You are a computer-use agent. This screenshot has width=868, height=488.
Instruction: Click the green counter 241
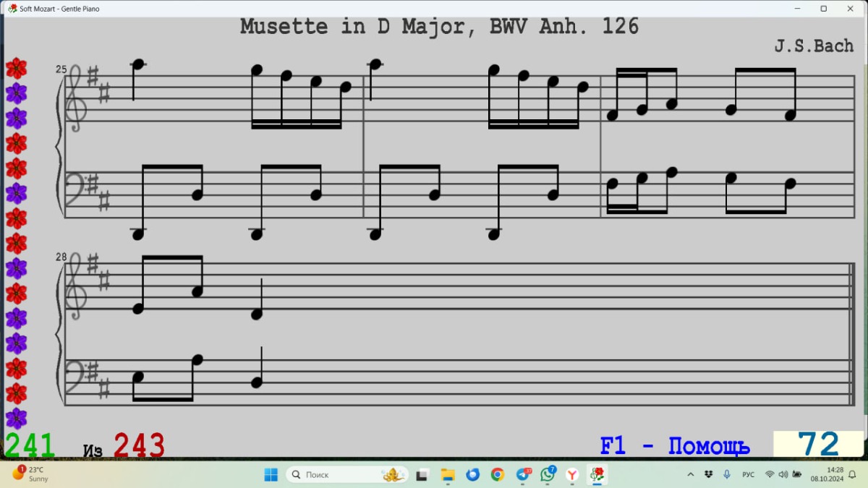coord(30,446)
